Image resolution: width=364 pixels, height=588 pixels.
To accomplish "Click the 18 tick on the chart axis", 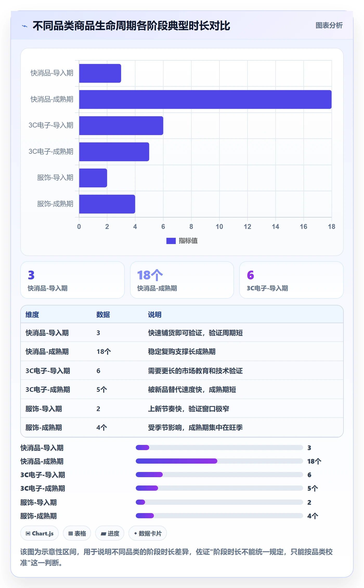I will click(331, 227).
